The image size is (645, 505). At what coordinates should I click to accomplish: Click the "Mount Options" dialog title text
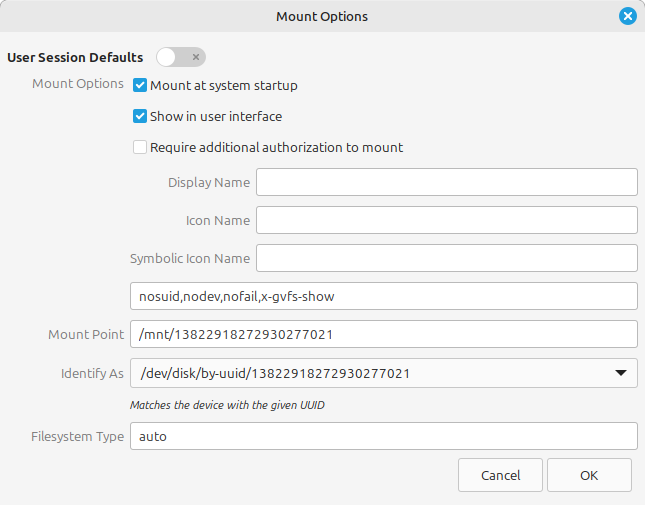tap(322, 16)
